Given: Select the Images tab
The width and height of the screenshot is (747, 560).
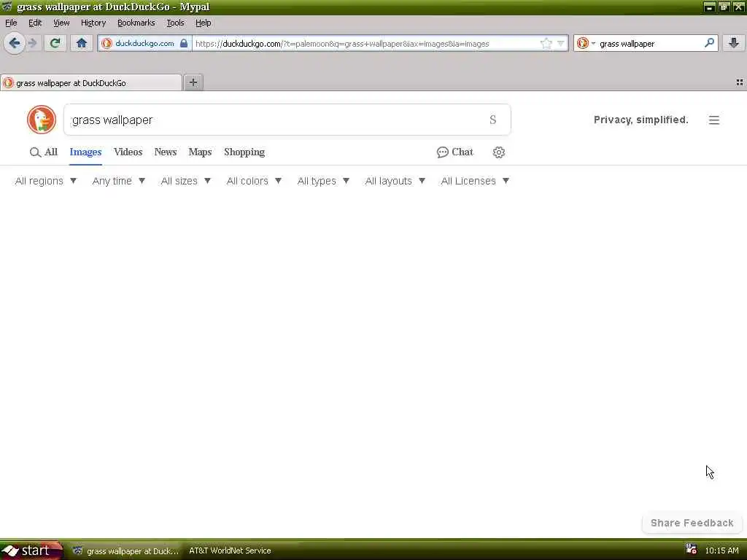Looking at the screenshot, I should coord(85,152).
